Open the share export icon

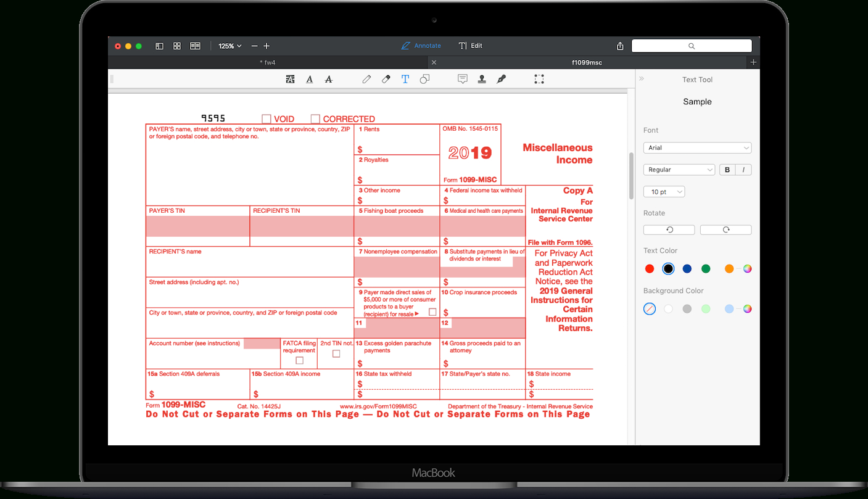(x=620, y=46)
